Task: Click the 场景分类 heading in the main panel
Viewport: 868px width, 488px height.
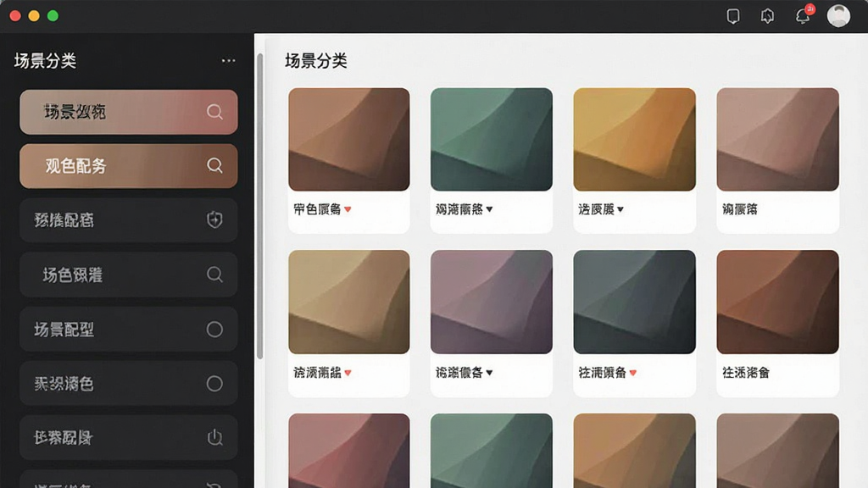Action: click(316, 61)
